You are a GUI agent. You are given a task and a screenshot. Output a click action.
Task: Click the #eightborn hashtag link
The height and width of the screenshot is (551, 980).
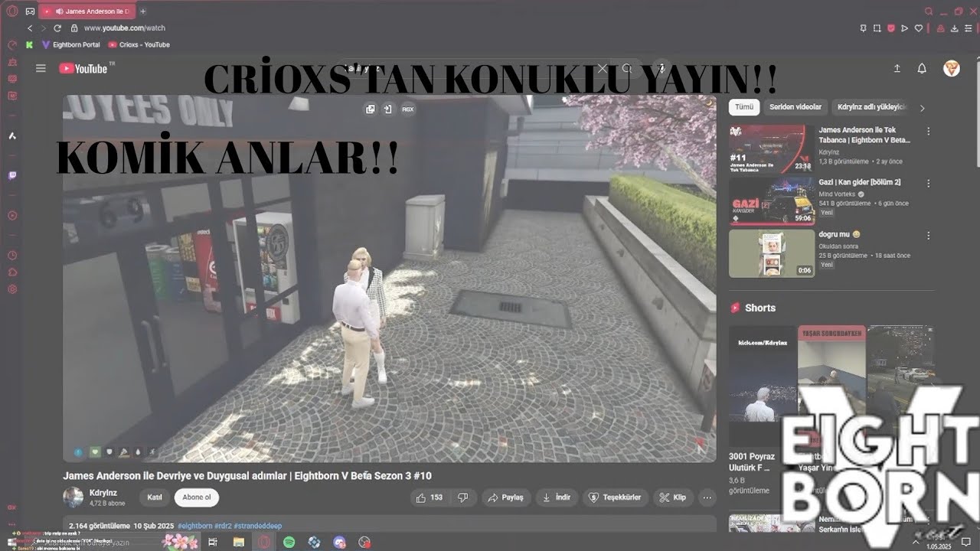tap(194, 526)
